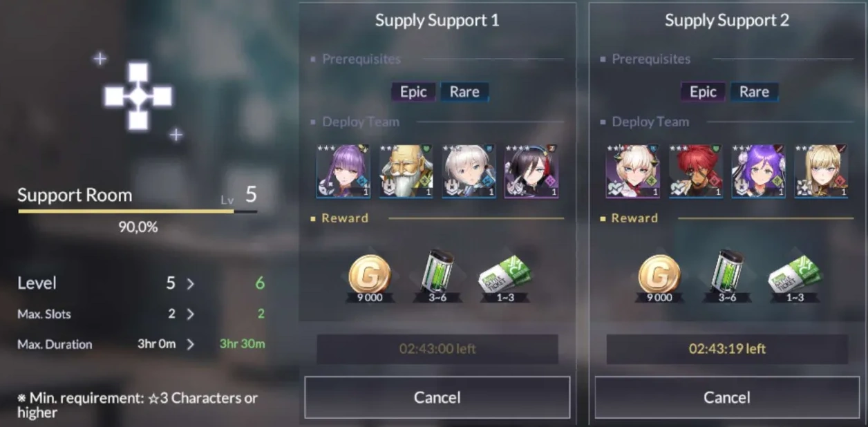Cancel the Supply Support 2 mission

pyautogui.click(x=727, y=397)
